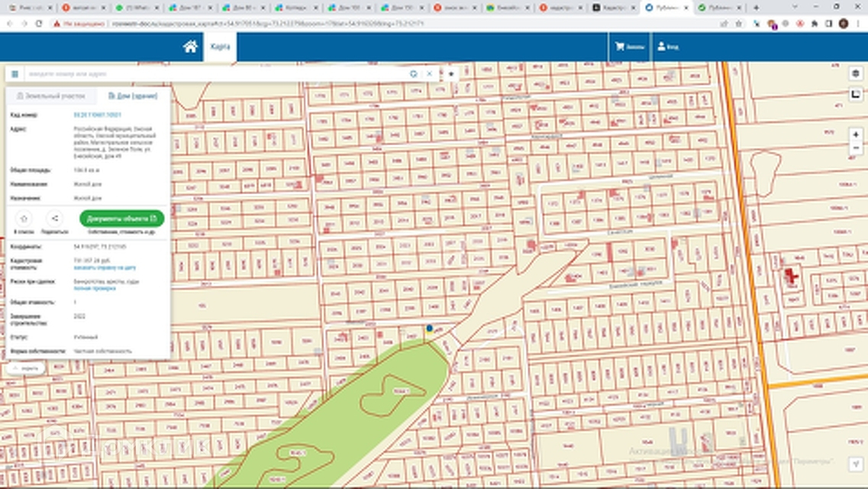Go forward in the browser
This screenshot has width=868, height=489.
click(24, 24)
